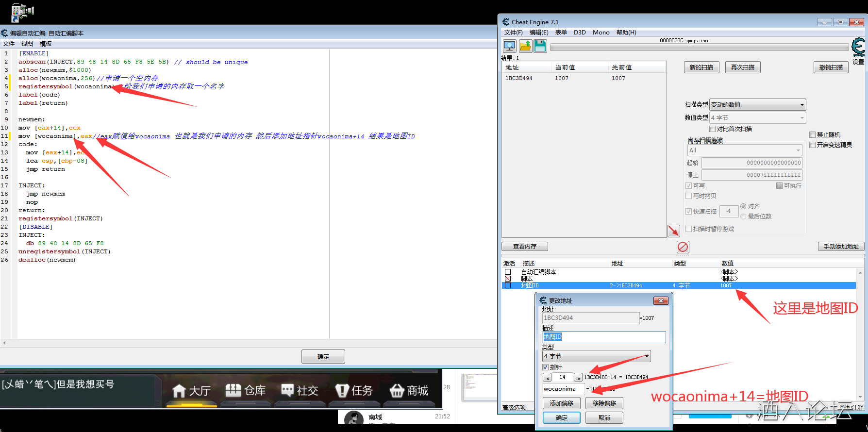Click 移除偏移 button in dialog
The height and width of the screenshot is (432, 868).
604,403
